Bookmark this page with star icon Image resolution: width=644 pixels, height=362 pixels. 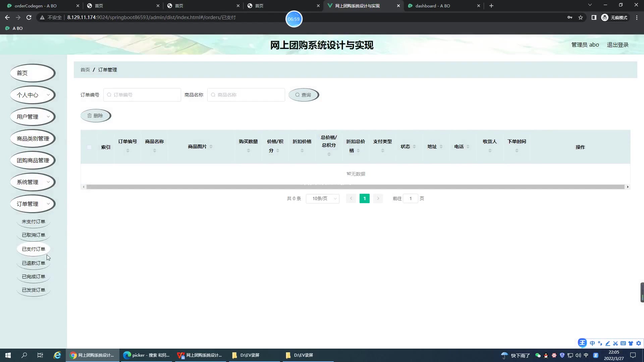pyautogui.click(x=581, y=17)
